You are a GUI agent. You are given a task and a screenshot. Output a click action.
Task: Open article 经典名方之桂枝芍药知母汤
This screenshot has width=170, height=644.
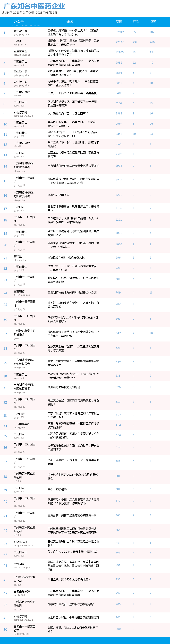(x=64, y=387)
